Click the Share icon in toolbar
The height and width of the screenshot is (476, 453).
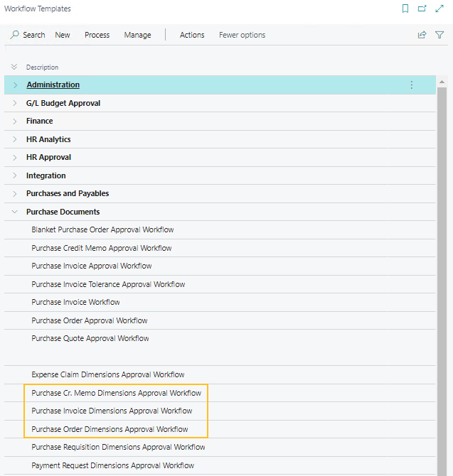422,35
